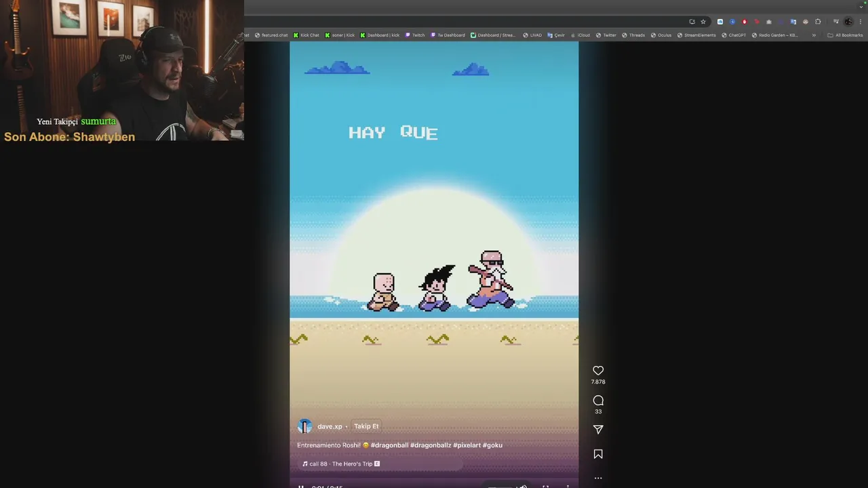Screen dimensions: 868x488
Task: Open the All Bookmarks folder
Action: [x=845, y=35]
